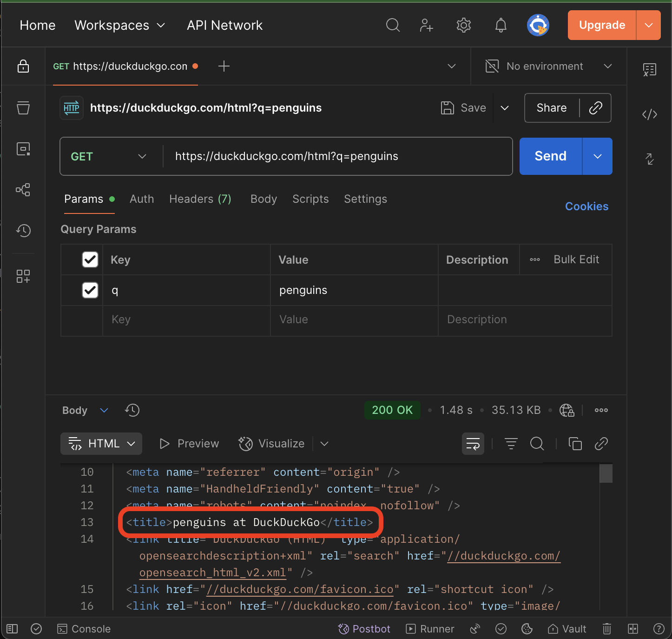Open the Send options arrow

pyautogui.click(x=598, y=156)
